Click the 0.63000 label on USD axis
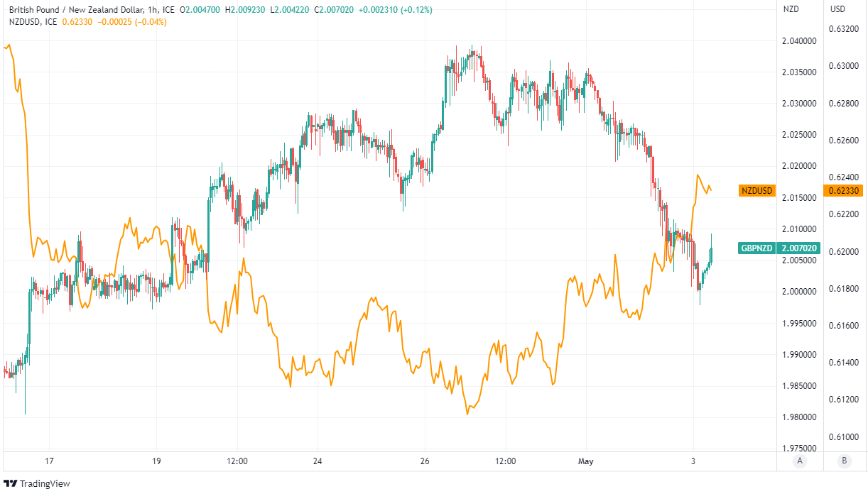 844,66
